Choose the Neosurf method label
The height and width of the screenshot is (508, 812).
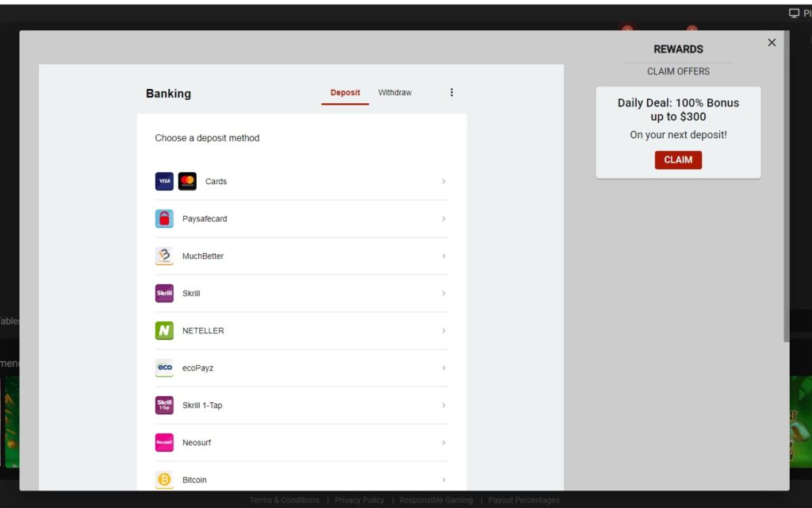(197, 443)
